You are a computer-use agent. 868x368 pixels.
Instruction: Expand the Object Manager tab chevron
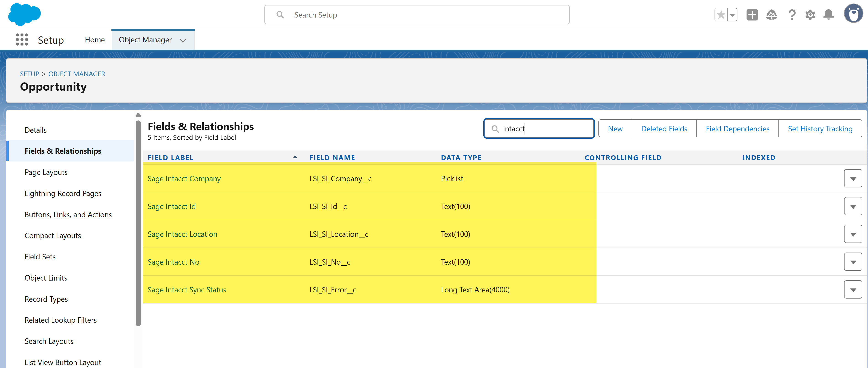(x=183, y=40)
